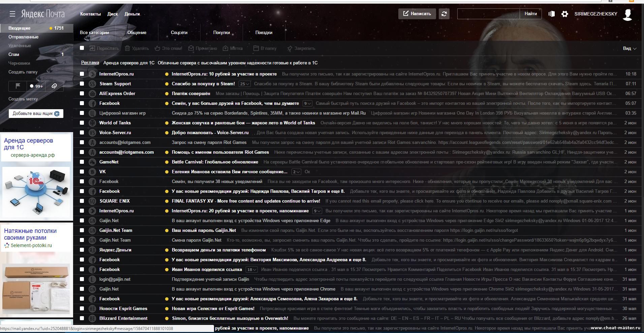644x333 pixels.
Task: Select the Яндекс.Деньги email checkbox
Action: click(x=82, y=250)
